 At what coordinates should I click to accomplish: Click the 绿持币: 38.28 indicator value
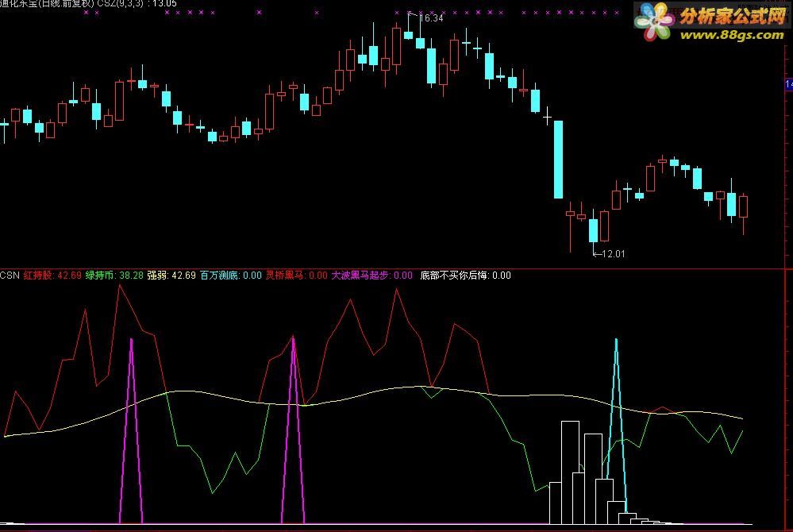click(114, 276)
